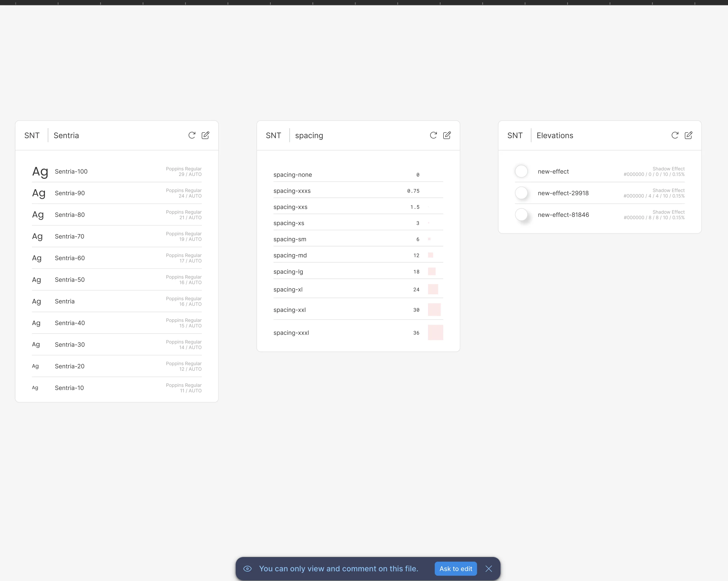Click the Elevations card title
The width and height of the screenshot is (728, 581).
555,135
